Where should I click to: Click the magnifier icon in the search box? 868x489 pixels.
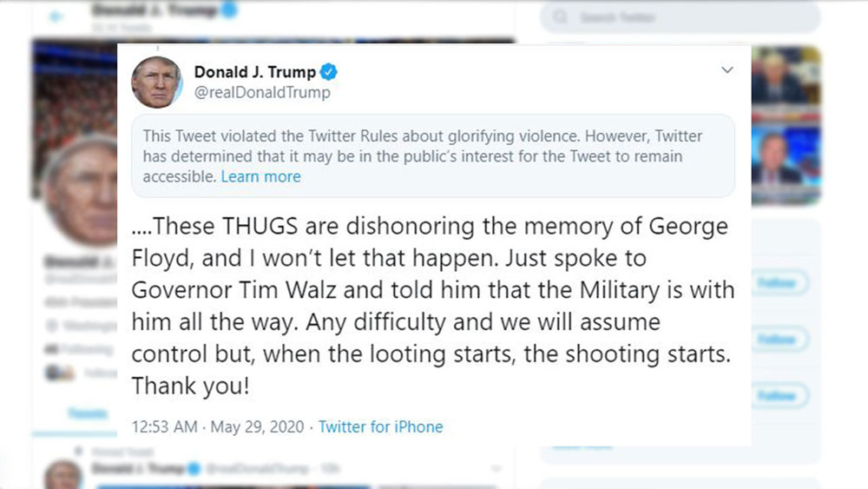click(x=562, y=17)
